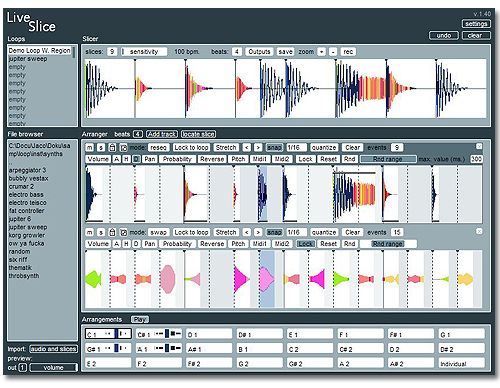Close the swap track with its x icon
The image size is (500, 388).
pyautogui.click(x=479, y=231)
